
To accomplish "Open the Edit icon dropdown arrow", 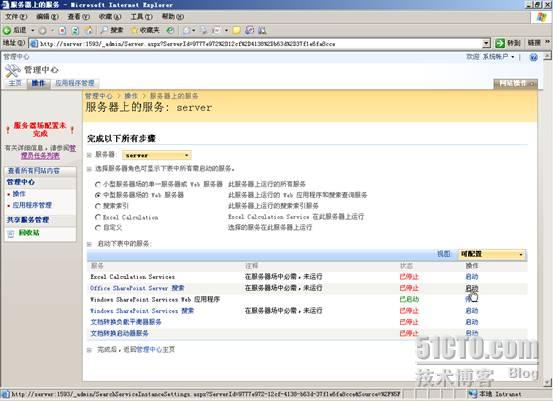I will pos(226,31).
